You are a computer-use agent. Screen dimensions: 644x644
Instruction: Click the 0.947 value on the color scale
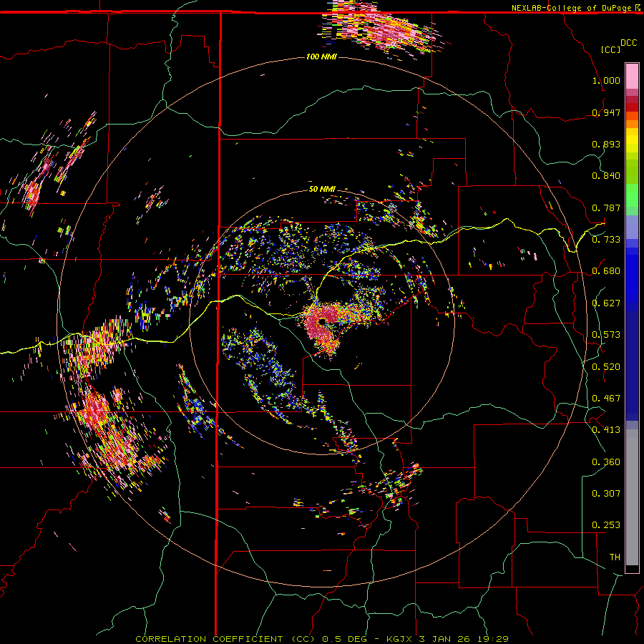pos(606,112)
